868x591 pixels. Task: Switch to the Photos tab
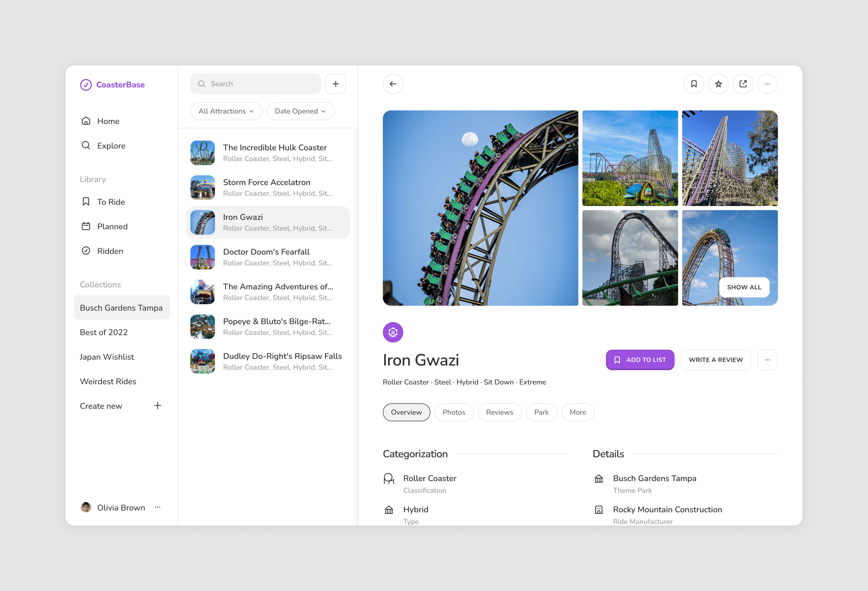(453, 412)
